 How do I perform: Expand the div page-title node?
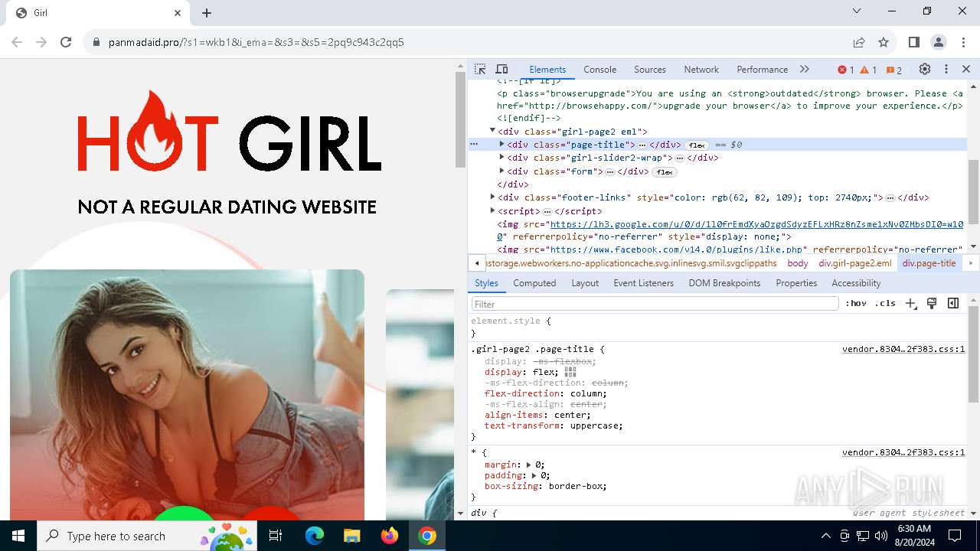(501, 144)
